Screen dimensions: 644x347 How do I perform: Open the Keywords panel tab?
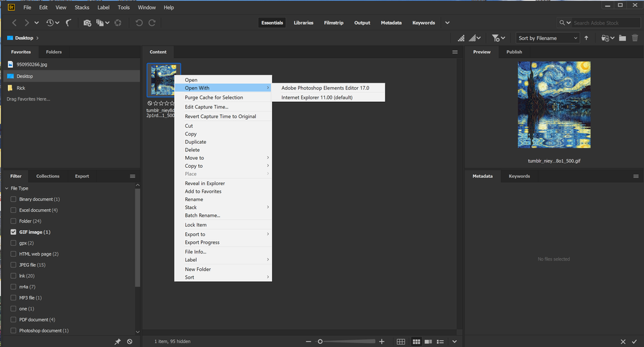[519, 176]
